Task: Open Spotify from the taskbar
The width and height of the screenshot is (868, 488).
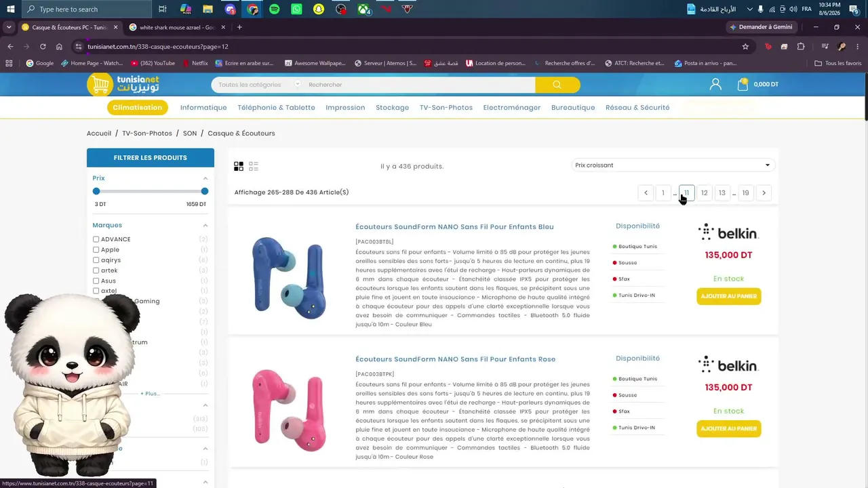Action: (274, 9)
